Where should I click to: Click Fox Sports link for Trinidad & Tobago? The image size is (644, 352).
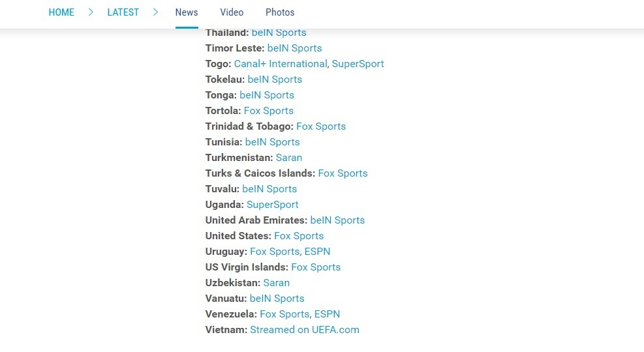pos(321,126)
